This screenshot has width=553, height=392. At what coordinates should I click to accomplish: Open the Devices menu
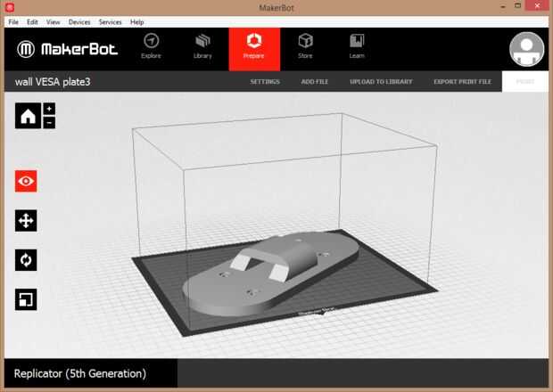pos(79,22)
